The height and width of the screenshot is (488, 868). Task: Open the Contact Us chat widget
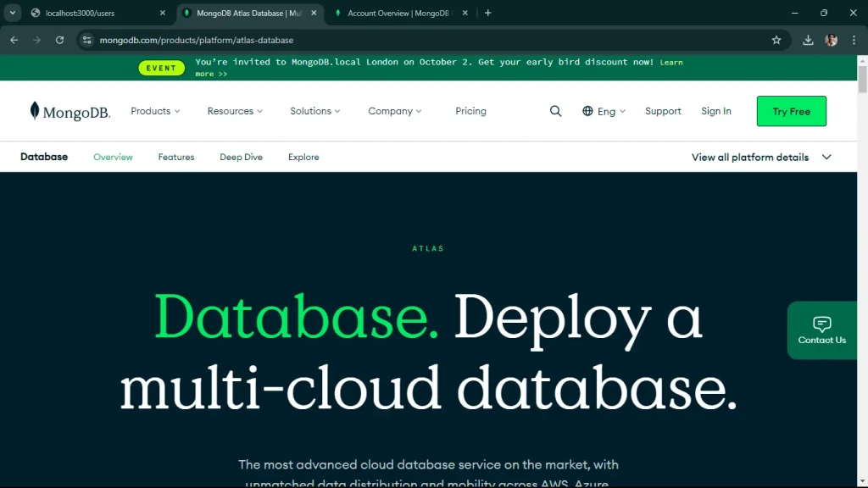821,330
